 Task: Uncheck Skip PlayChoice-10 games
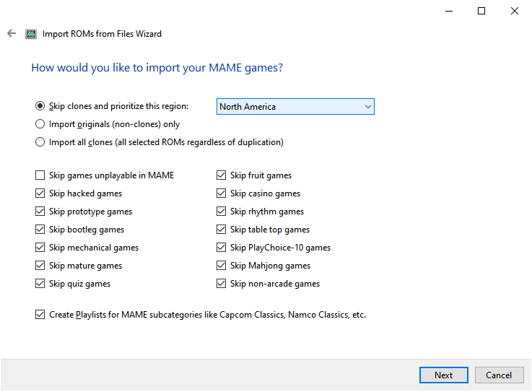[x=221, y=247]
